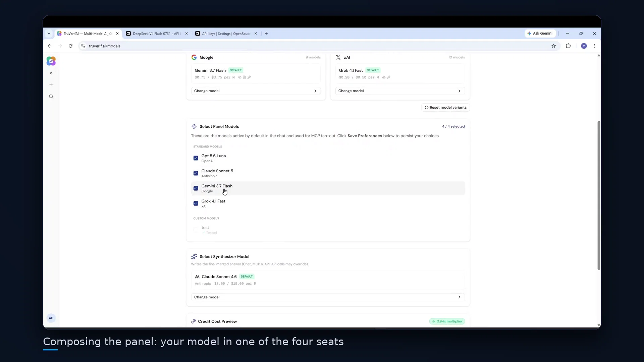Open Change model for Synthesizer

(328, 297)
